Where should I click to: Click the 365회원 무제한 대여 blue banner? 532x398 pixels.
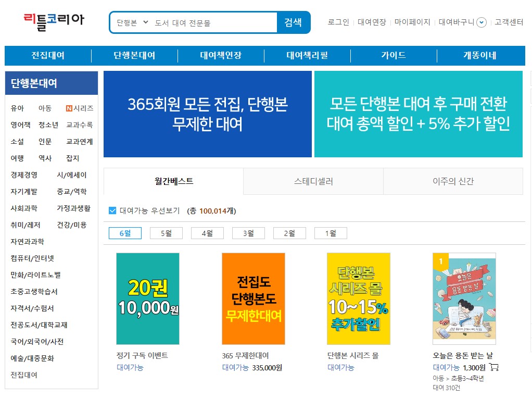pos(207,114)
